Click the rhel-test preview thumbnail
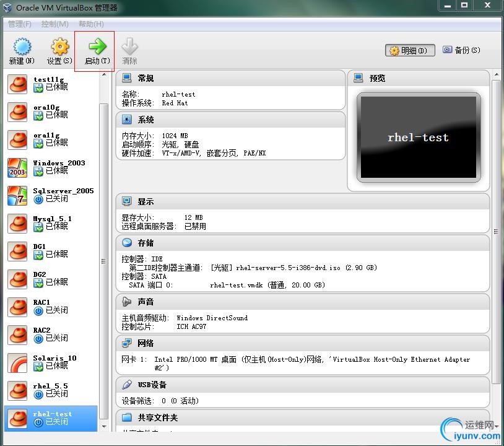Image resolution: width=504 pixels, height=446 pixels. click(419, 138)
